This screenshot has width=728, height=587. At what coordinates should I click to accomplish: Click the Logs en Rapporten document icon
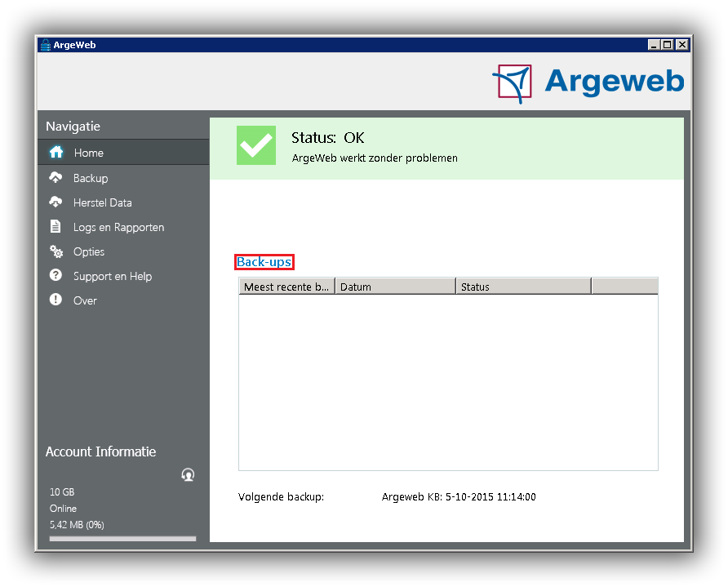[x=55, y=226]
